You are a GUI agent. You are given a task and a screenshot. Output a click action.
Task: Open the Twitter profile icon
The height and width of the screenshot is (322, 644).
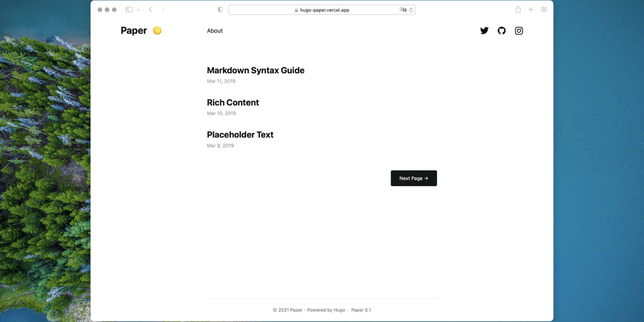(x=484, y=31)
